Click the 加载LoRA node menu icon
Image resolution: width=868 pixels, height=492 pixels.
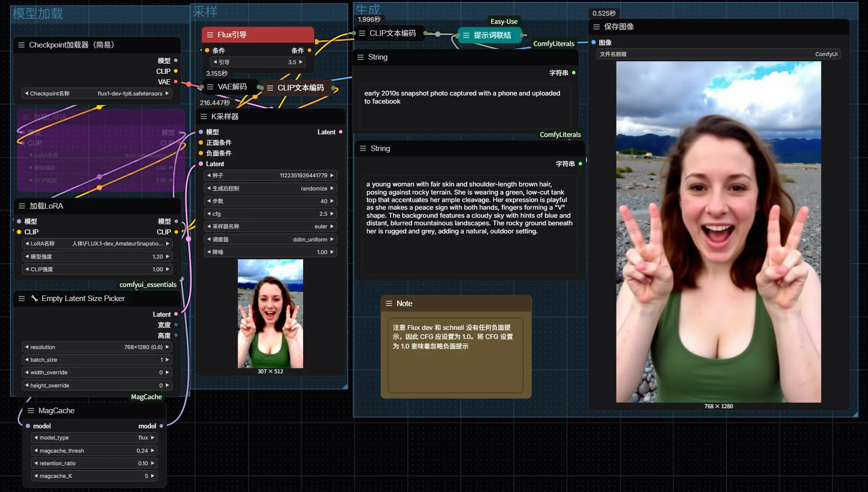22,206
